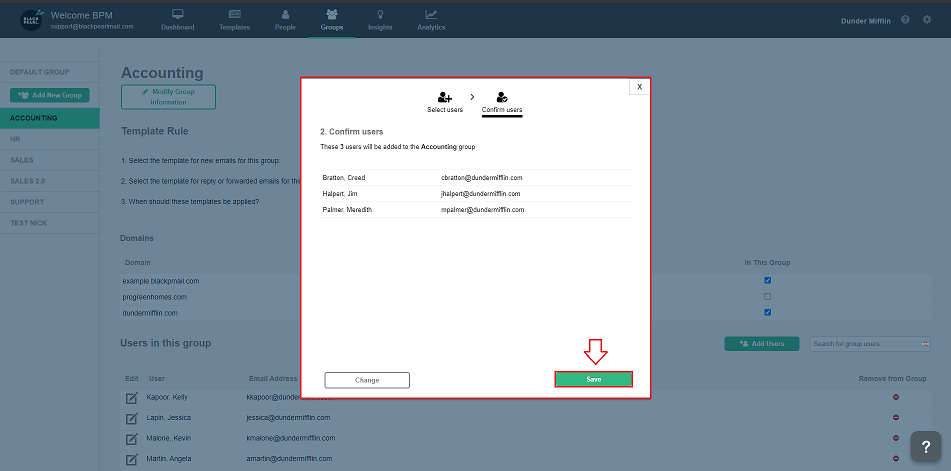Remove Kapoor, Kelly from the group
The width and height of the screenshot is (951, 471).
coord(896,397)
